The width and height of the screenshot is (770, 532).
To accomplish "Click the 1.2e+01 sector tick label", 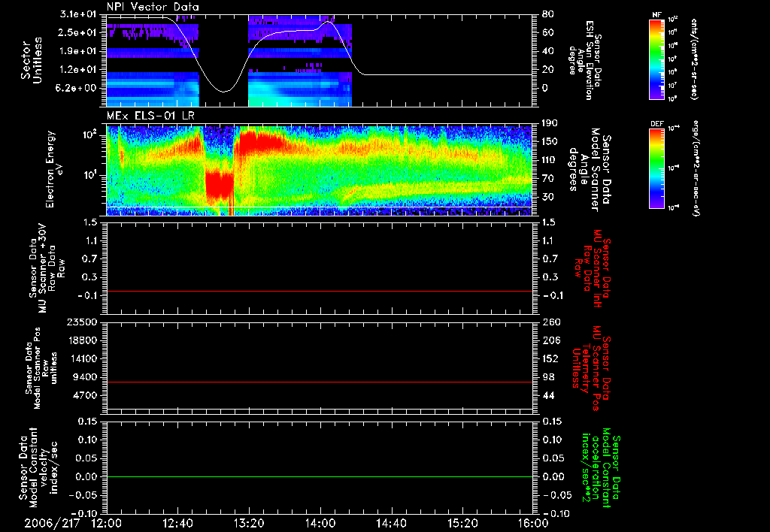I will [x=78, y=70].
